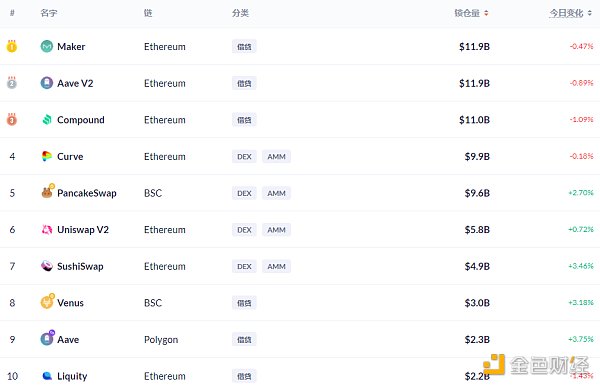The width and height of the screenshot is (600, 386).
Task: Click the rainbow Curve logo icon
Action: click(x=47, y=156)
